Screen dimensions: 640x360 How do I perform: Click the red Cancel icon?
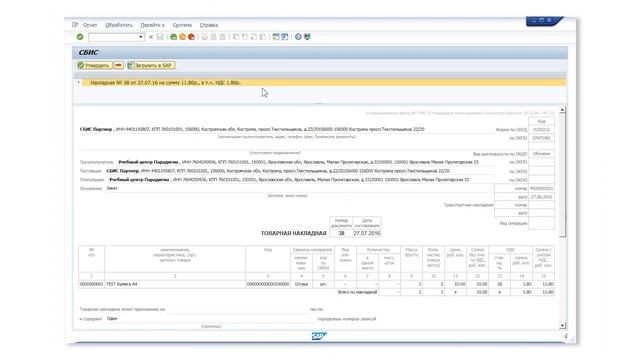[x=191, y=37]
